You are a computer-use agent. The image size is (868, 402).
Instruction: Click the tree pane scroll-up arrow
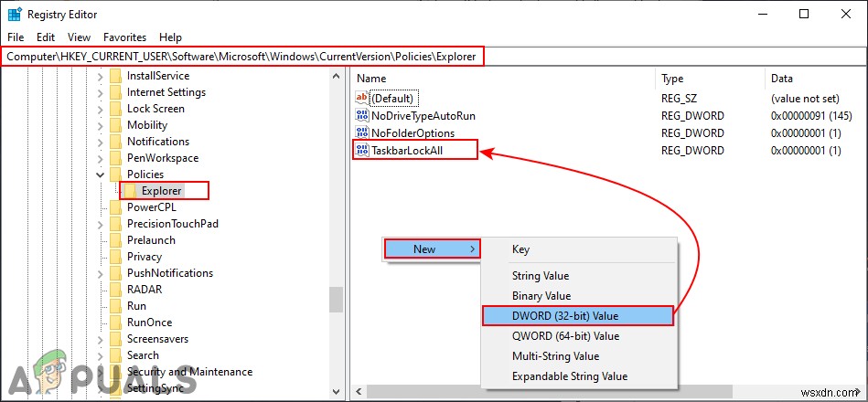(336, 76)
